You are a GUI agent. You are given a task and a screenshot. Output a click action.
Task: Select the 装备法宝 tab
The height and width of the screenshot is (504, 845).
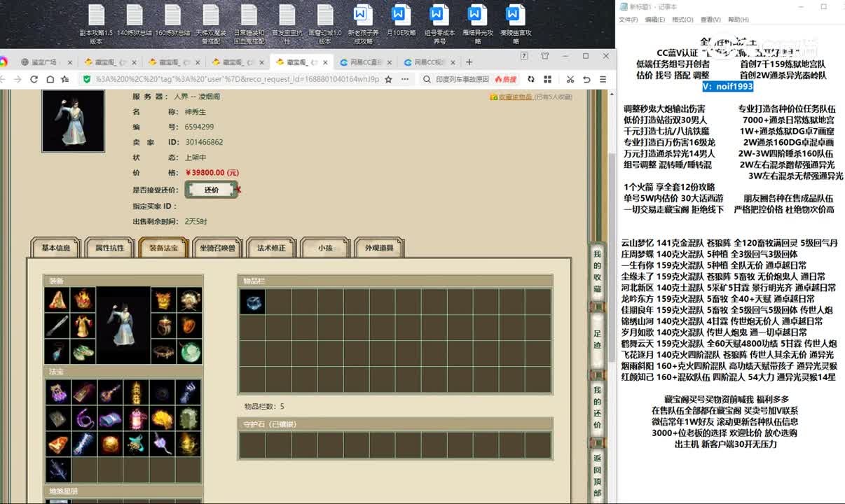(163, 248)
